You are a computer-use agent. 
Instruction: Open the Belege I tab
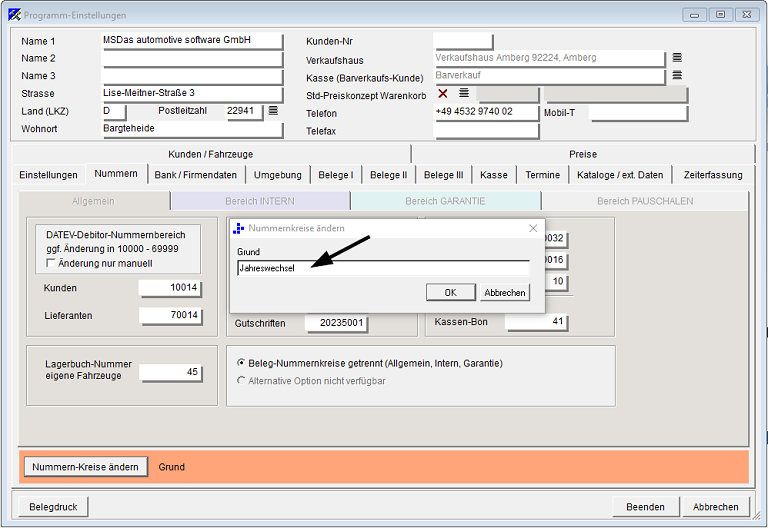[x=336, y=175]
